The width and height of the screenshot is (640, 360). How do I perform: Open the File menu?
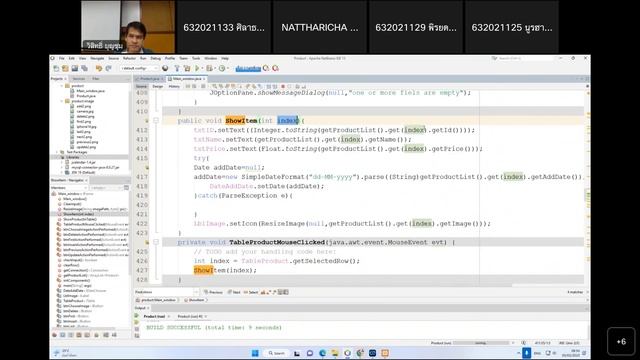62,58
